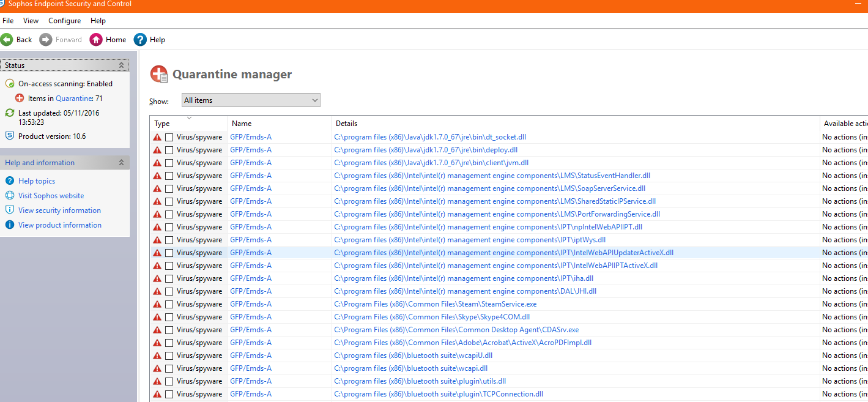This screenshot has height=402, width=868.
Task: Collapse the Status panel
Action: (x=121, y=65)
